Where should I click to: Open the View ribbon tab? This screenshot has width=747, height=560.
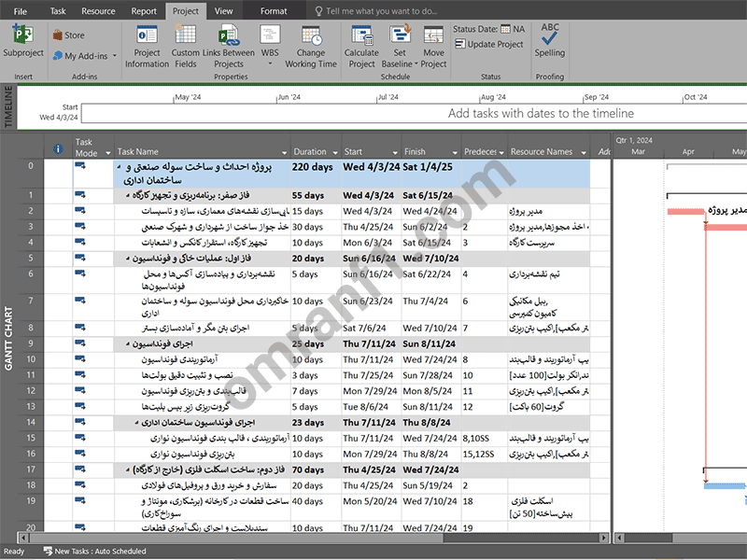(x=223, y=11)
